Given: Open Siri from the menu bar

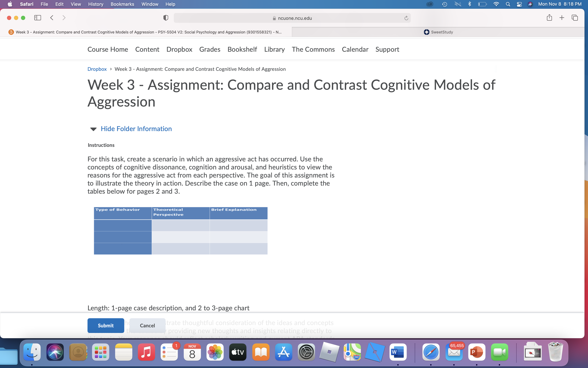Looking at the screenshot, I should 530,4.
